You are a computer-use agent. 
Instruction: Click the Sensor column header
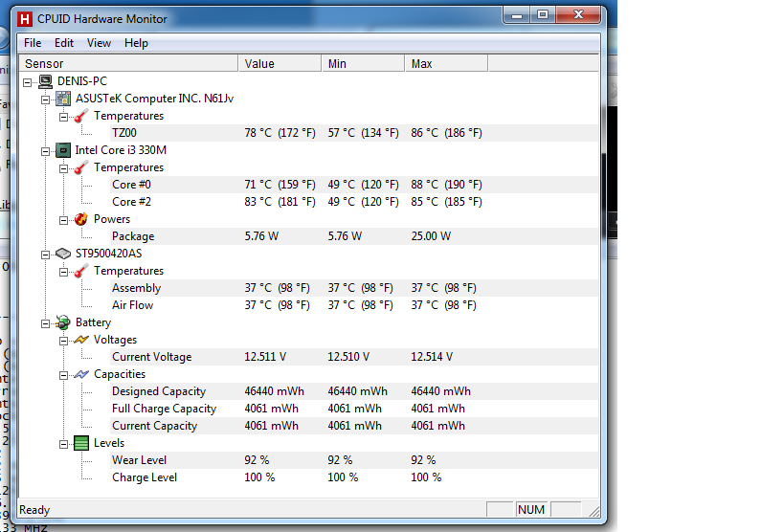tap(128, 63)
